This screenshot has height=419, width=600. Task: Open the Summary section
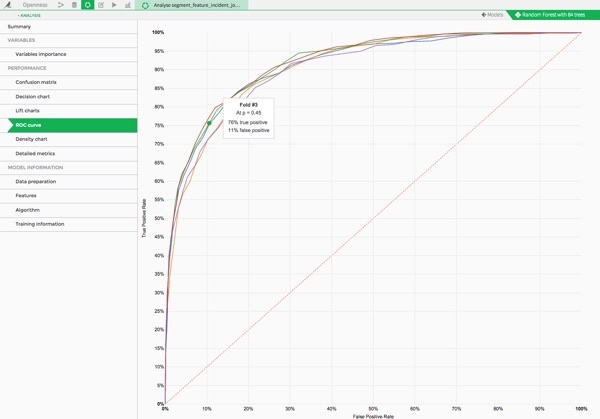click(68, 26)
